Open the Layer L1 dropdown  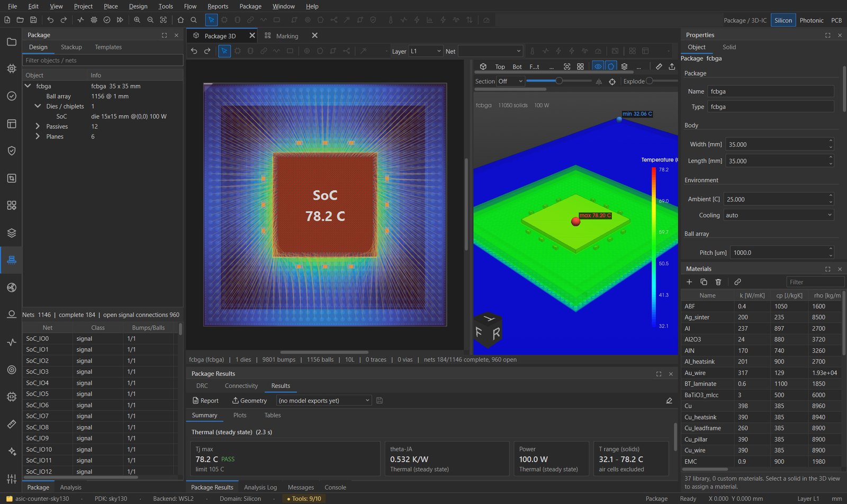(426, 51)
